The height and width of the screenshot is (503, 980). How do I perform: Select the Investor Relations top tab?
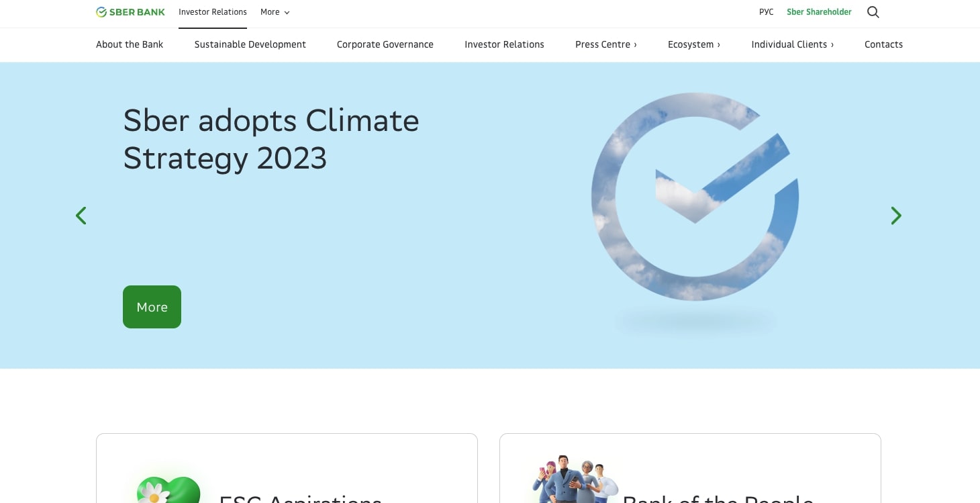[213, 12]
